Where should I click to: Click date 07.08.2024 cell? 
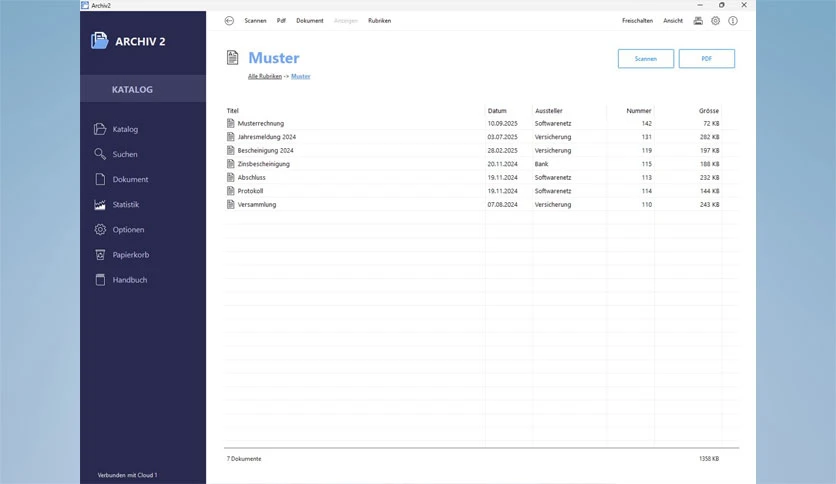coord(502,205)
